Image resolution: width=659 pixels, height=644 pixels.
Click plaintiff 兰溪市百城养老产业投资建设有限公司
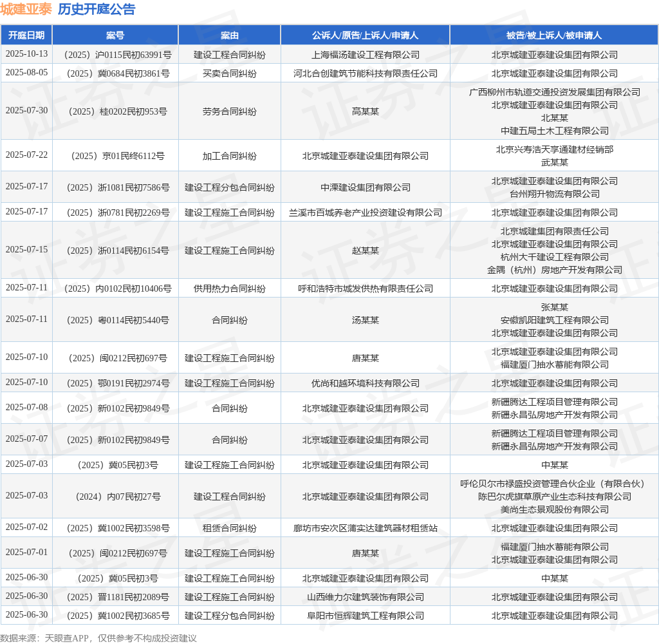pyautogui.click(x=366, y=213)
